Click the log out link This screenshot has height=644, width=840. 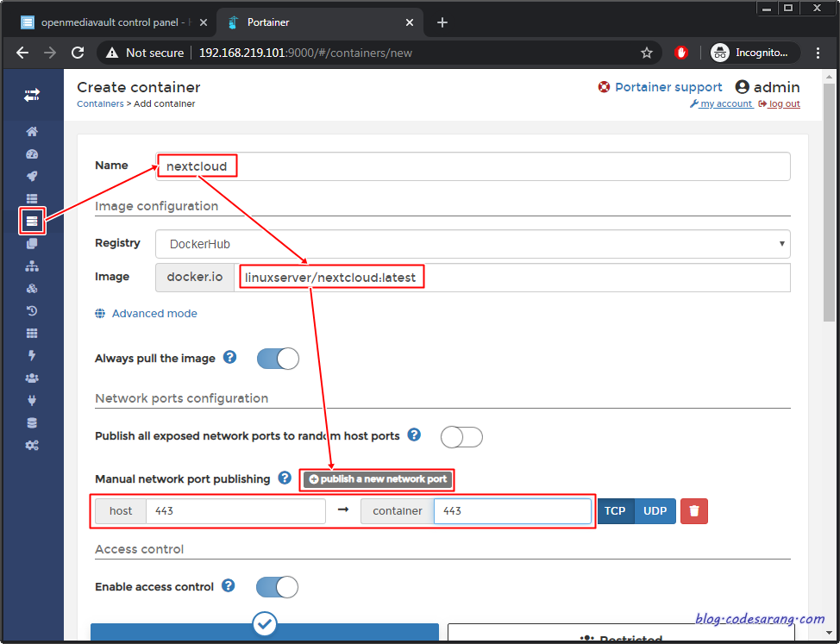[x=780, y=103]
